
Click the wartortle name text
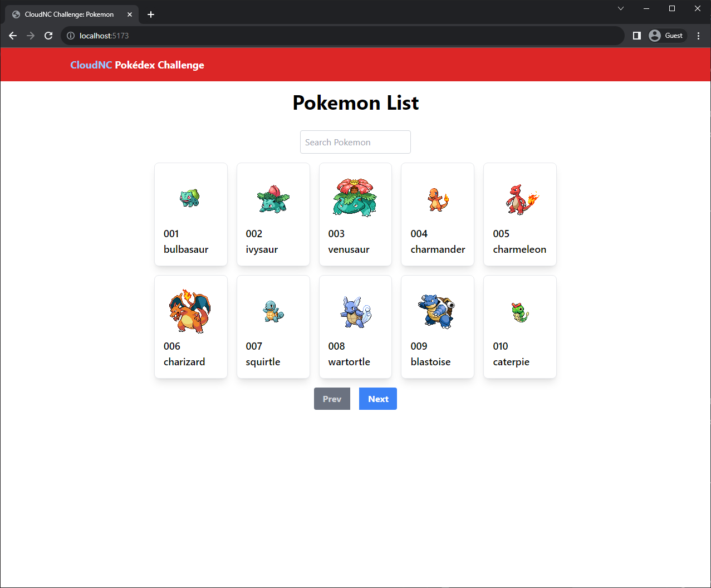(x=349, y=362)
